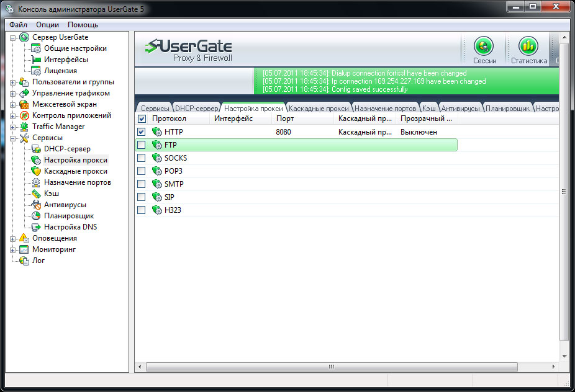Image resolution: width=575 pixels, height=392 pixels.
Task: Click the DHCP-сервер tree icon
Action: [x=36, y=149]
